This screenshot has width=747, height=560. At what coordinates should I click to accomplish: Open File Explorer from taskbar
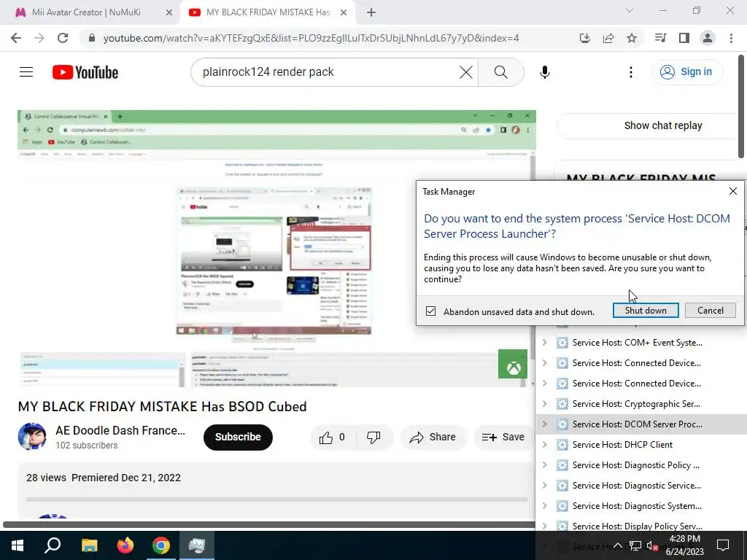pyautogui.click(x=89, y=545)
